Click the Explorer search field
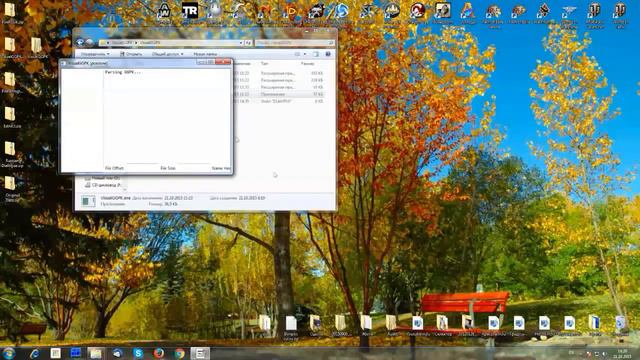Screen dimensions: 640x360 [295, 42]
